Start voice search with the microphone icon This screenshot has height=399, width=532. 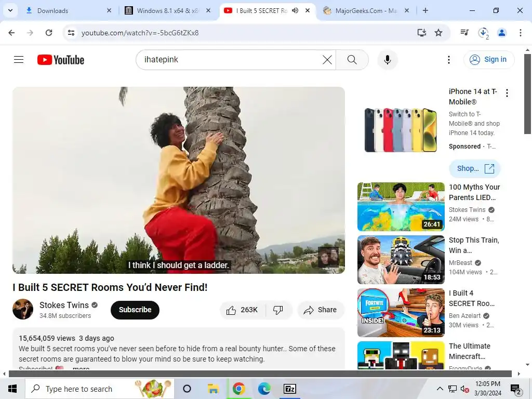[387, 60]
